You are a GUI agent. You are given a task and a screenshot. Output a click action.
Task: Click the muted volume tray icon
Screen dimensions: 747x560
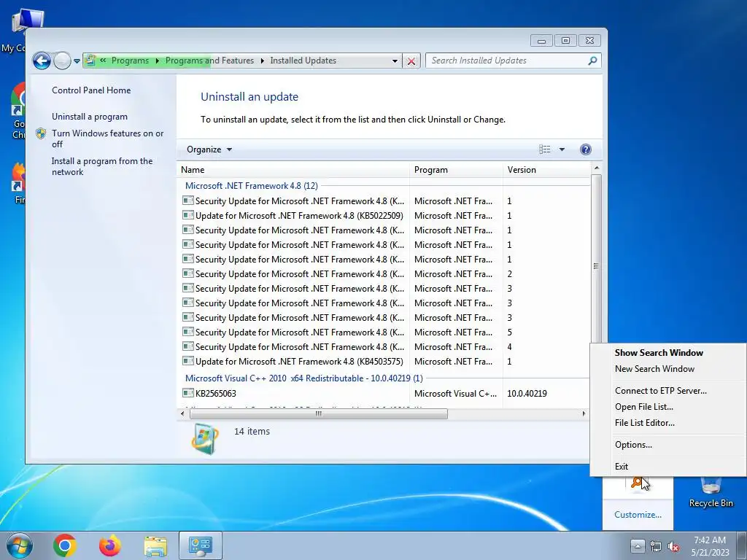(673, 547)
